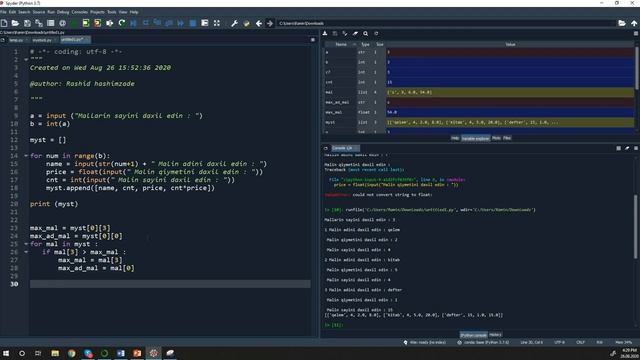This screenshot has height=360, width=640.
Task: Collapse the docstring fold on line 2
Action: click(26, 60)
